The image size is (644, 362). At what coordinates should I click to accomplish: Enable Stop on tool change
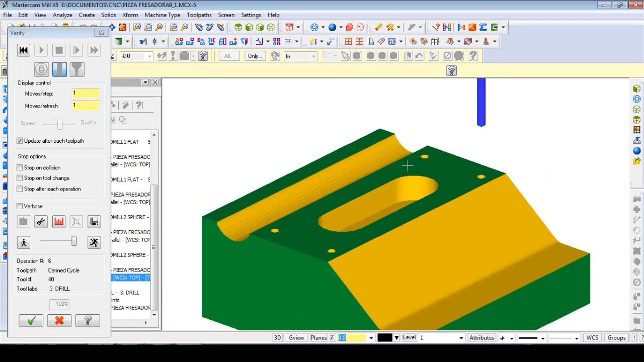point(20,178)
